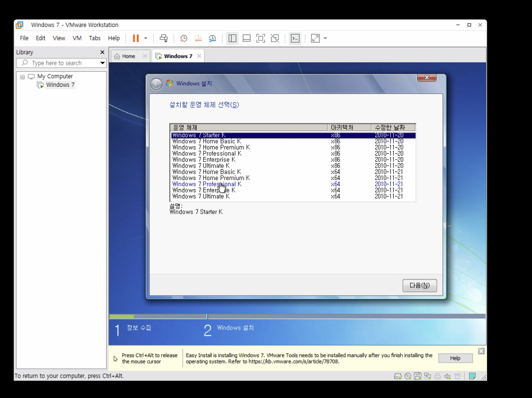Click the pause virtual machine icon
The height and width of the screenshot is (398, 532).
(136, 38)
